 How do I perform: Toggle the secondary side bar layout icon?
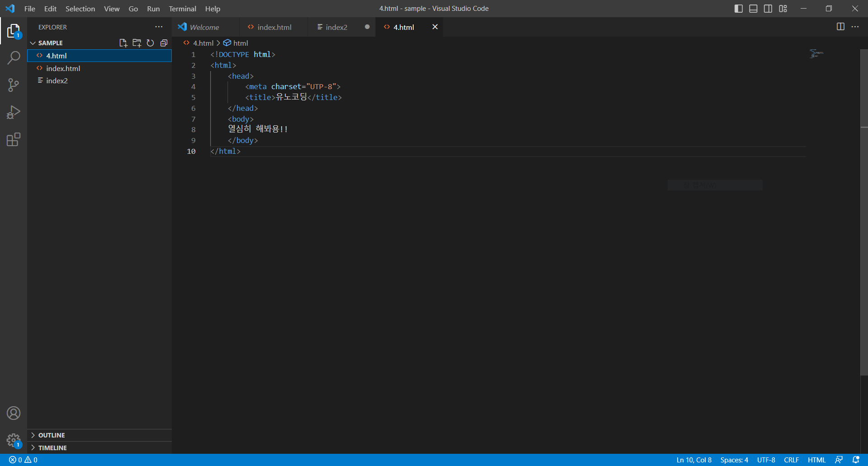tap(768, 9)
